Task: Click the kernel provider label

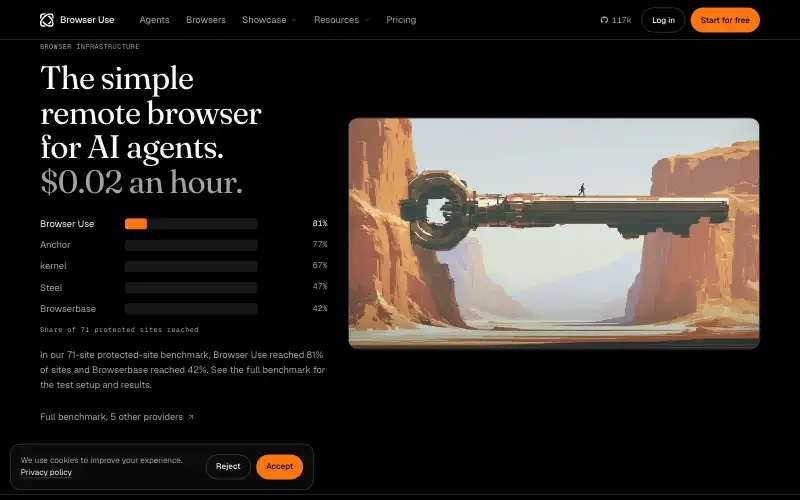Action: pyautogui.click(x=53, y=266)
